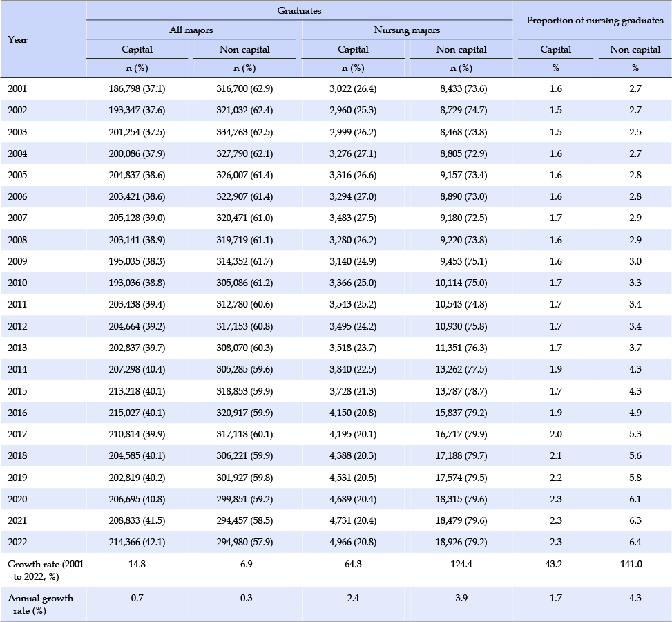This screenshot has width=672, height=622.
Task: Click cell 316,700 (62.9)
Action: (x=244, y=88)
